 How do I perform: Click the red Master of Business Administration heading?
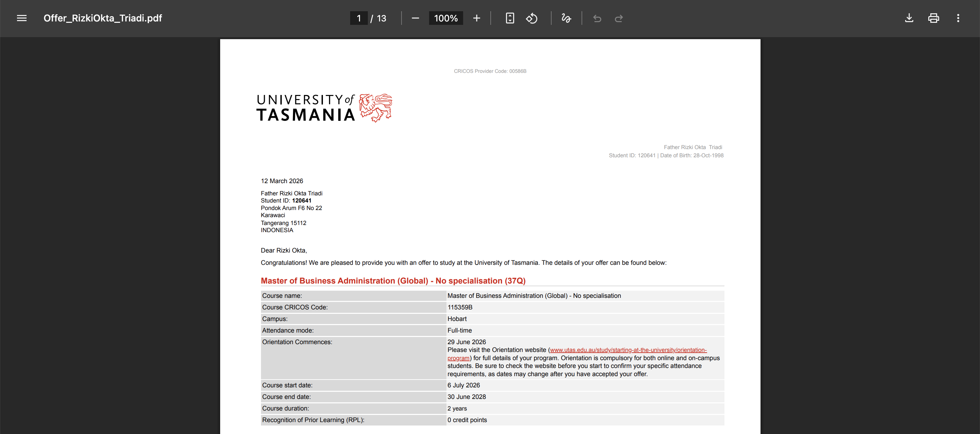pyautogui.click(x=393, y=280)
